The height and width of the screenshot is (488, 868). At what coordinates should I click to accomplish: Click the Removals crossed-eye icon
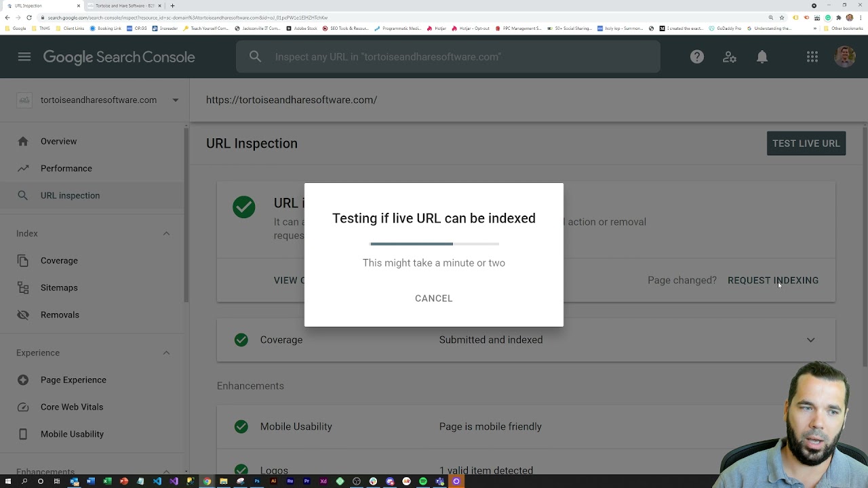[x=23, y=314]
